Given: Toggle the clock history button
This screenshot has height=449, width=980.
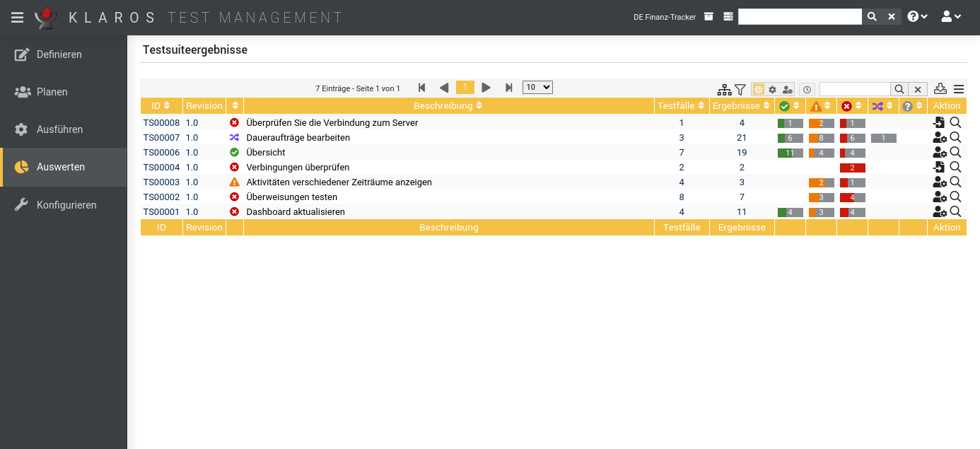Looking at the screenshot, I should pyautogui.click(x=807, y=89).
